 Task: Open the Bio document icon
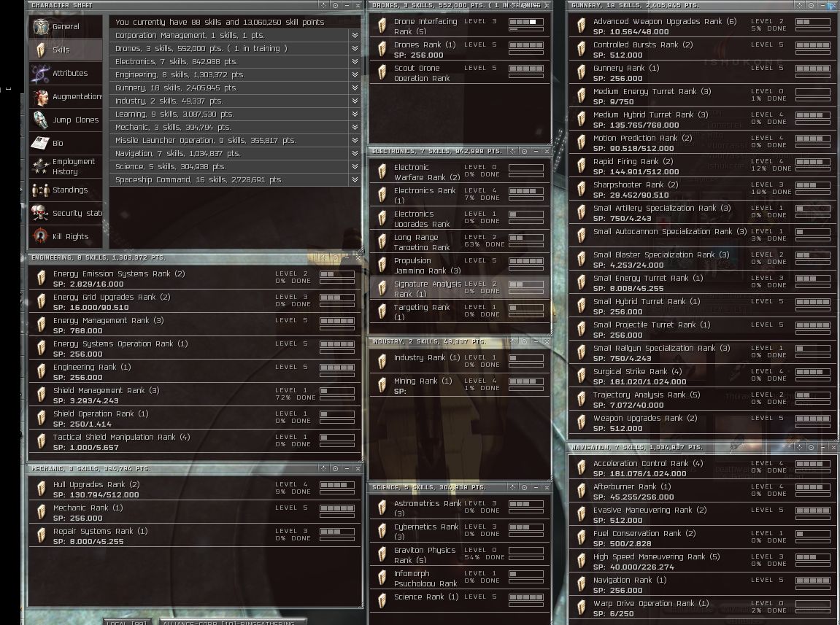[41, 143]
